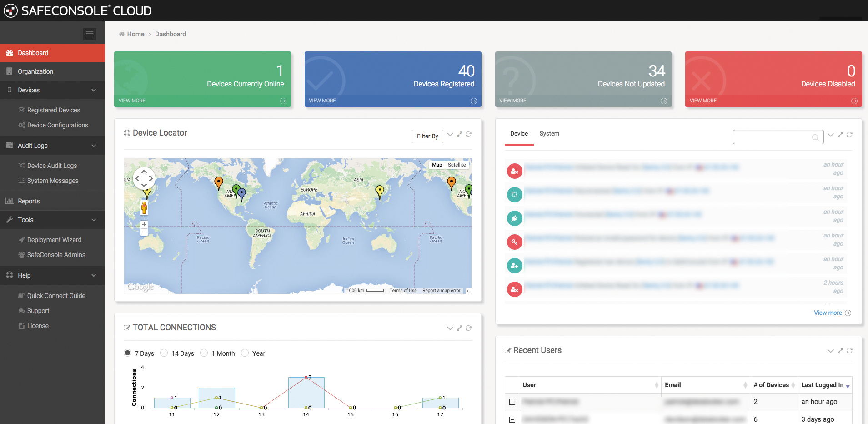Viewport: 868px width, 424px height.
Task: Refresh the Total Connections chart
Action: point(468,328)
